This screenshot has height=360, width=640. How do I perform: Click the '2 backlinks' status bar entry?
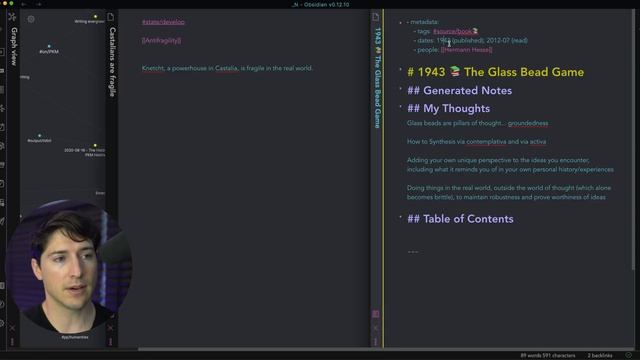[600, 356]
